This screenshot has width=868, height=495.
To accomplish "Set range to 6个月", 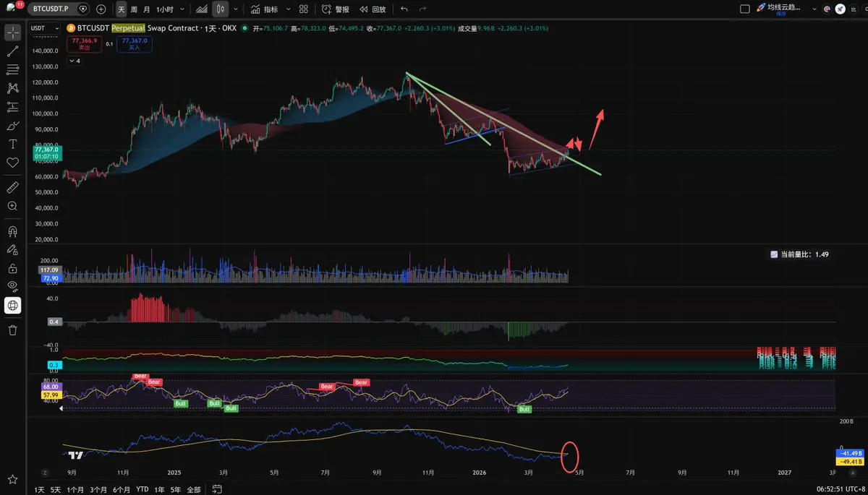I will (x=121, y=489).
